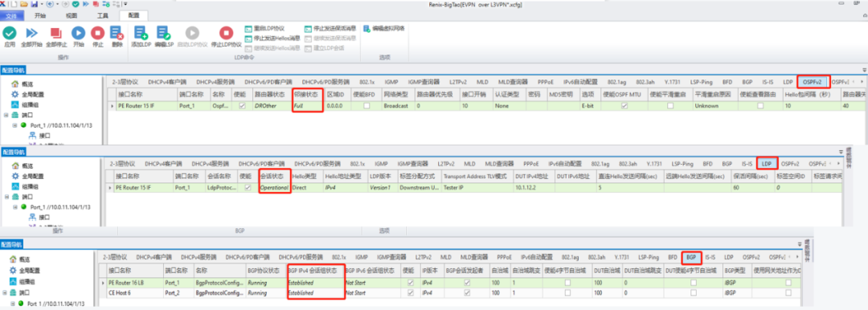Click 会话状态 column header in LDP table
The width and height of the screenshot is (868, 310).
tap(274, 176)
